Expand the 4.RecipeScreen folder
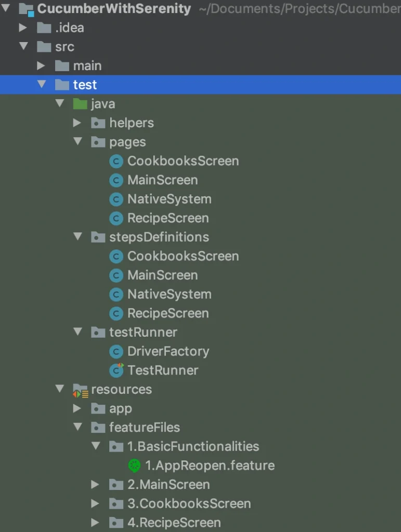Viewport: 401px width, 532px height. (95, 523)
